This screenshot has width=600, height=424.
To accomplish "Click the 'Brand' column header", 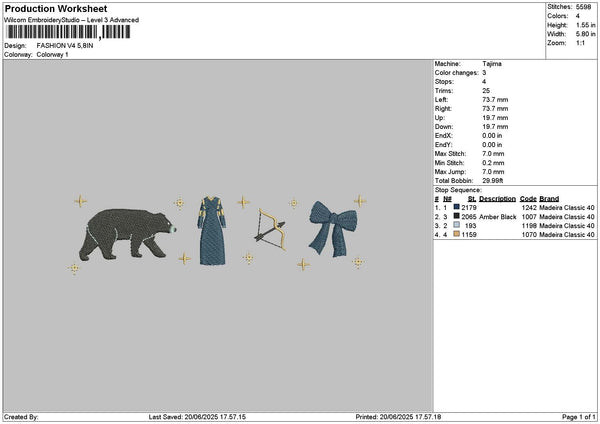I will 549,199.
